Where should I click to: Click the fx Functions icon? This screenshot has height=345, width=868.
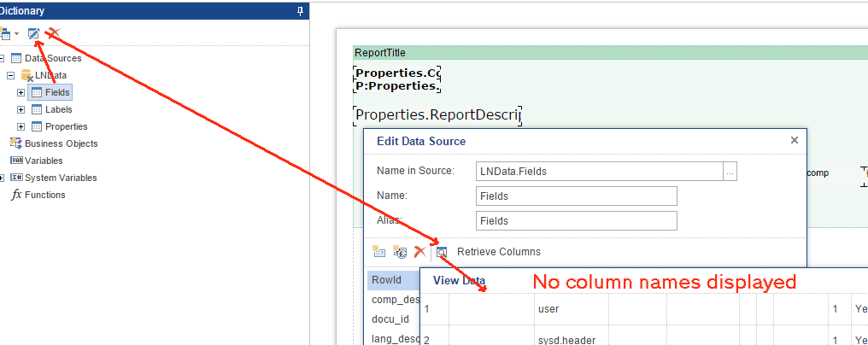pyautogui.click(x=16, y=195)
